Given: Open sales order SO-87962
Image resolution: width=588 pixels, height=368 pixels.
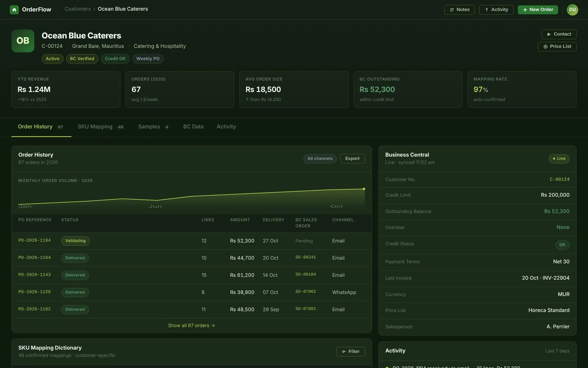Looking at the screenshot, I should (x=306, y=291).
